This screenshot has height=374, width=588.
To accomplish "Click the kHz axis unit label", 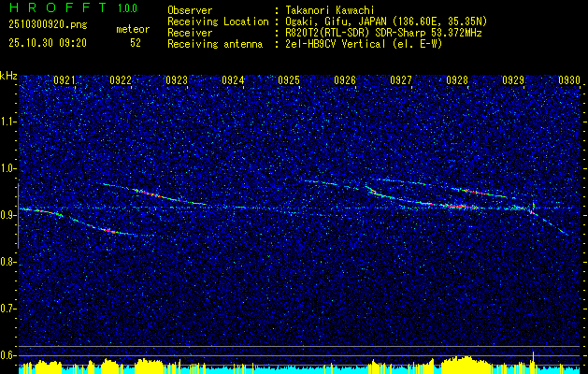I will point(8,76).
